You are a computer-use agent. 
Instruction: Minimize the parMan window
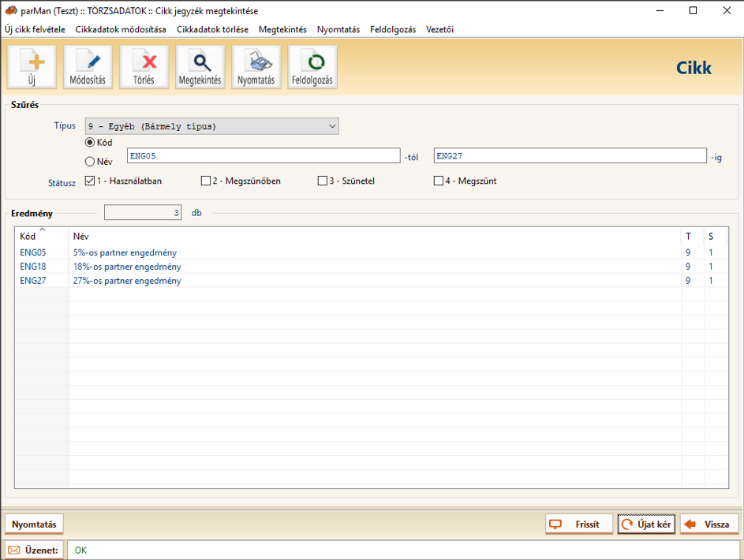pos(660,10)
